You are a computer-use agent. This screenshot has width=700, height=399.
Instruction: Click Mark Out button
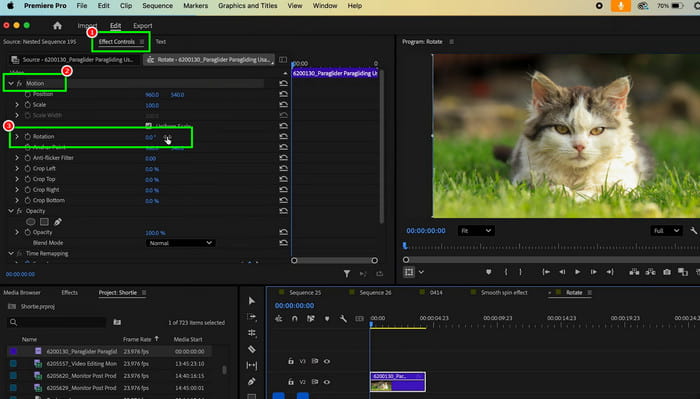click(521, 272)
